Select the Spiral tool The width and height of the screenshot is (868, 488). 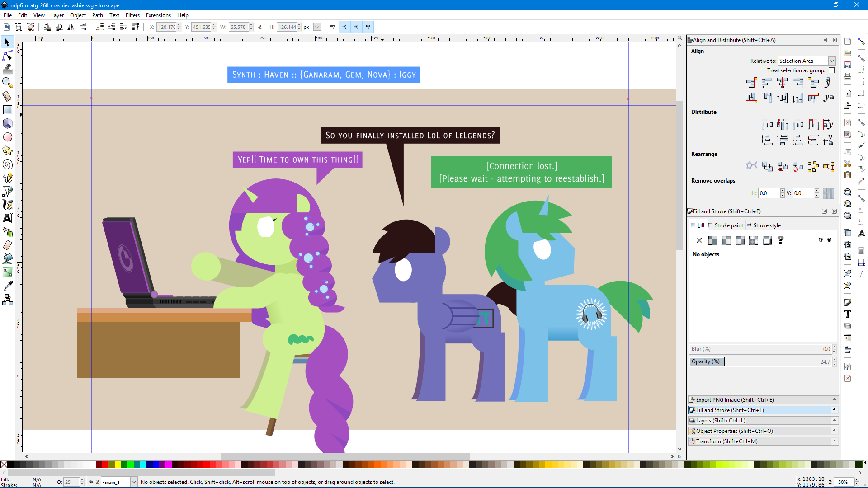(x=7, y=164)
